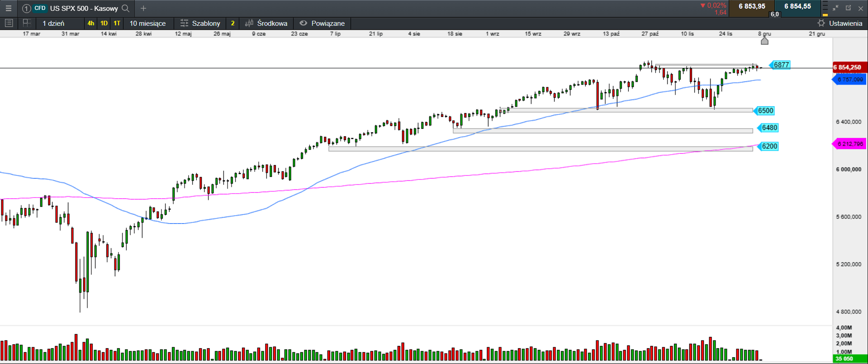Expand the Środkowa price type dropdown
The width and height of the screenshot is (868, 364).
click(266, 23)
